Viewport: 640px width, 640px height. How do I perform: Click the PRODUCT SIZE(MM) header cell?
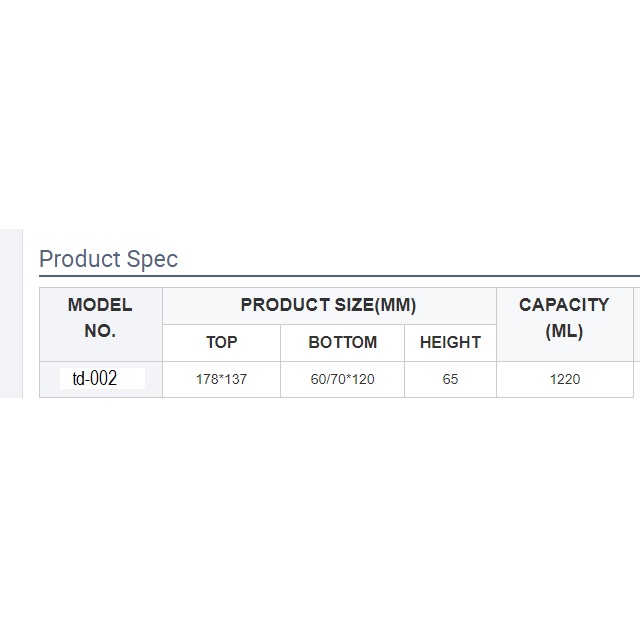point(328,306)
